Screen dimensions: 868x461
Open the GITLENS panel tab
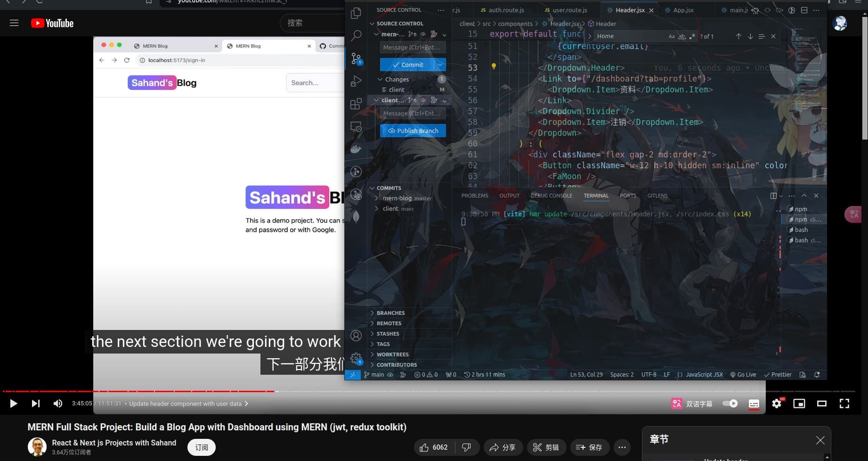coord(657,196)
